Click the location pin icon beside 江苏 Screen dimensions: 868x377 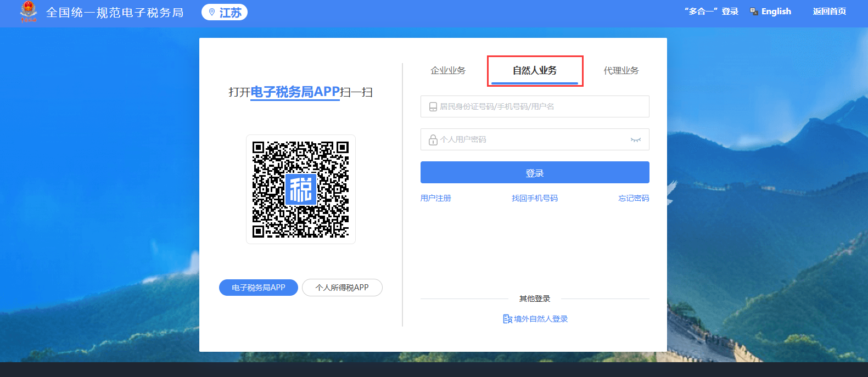212,12
